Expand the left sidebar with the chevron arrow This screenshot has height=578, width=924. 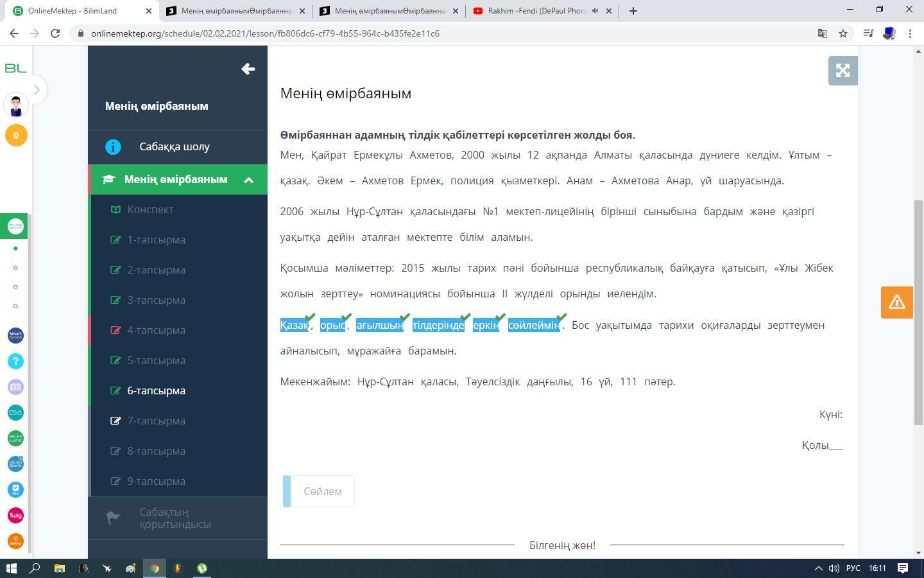click(x=37, y=90)
